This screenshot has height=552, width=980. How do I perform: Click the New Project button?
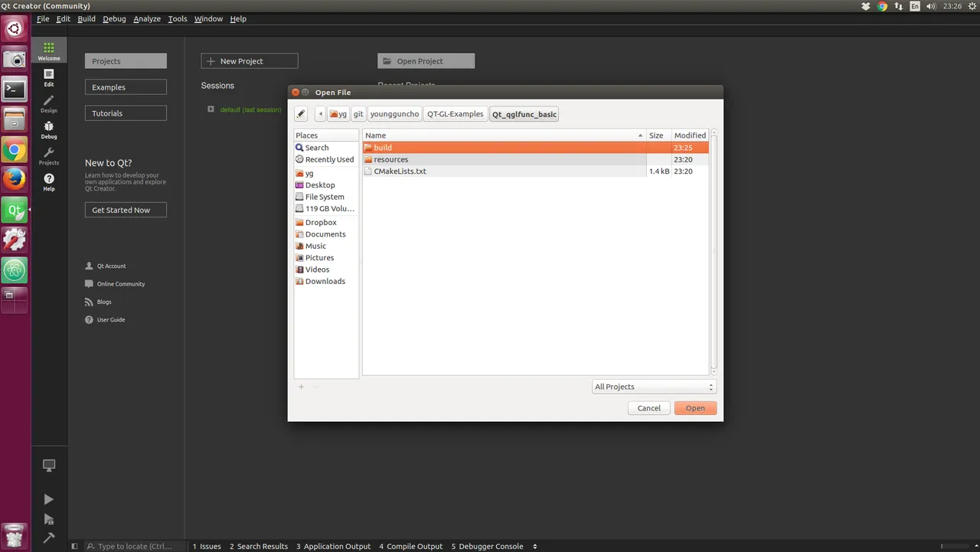click(250, 61)
